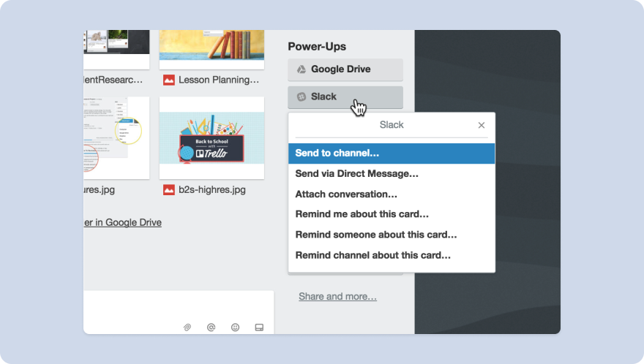Click image file icon beside Lesson Planning

coord(168,80)
